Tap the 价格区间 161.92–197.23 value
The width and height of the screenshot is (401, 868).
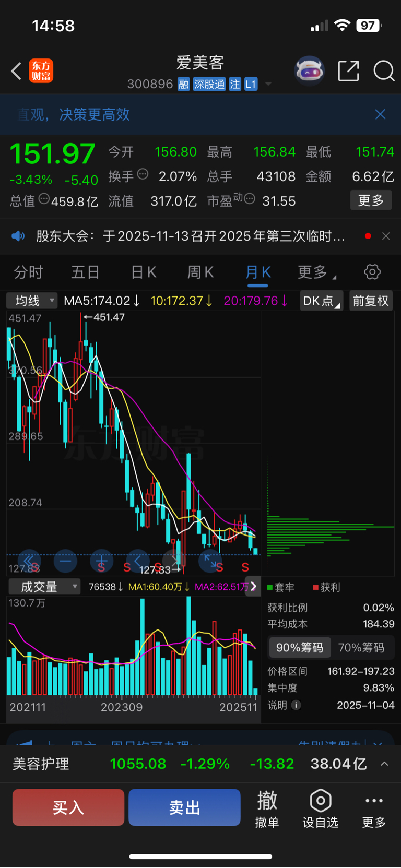[361, 671]
